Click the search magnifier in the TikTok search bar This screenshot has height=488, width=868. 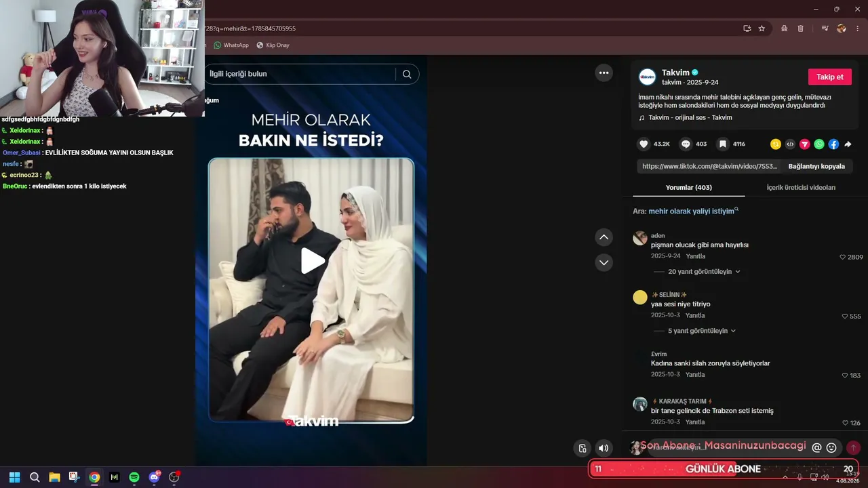[407, 75]
